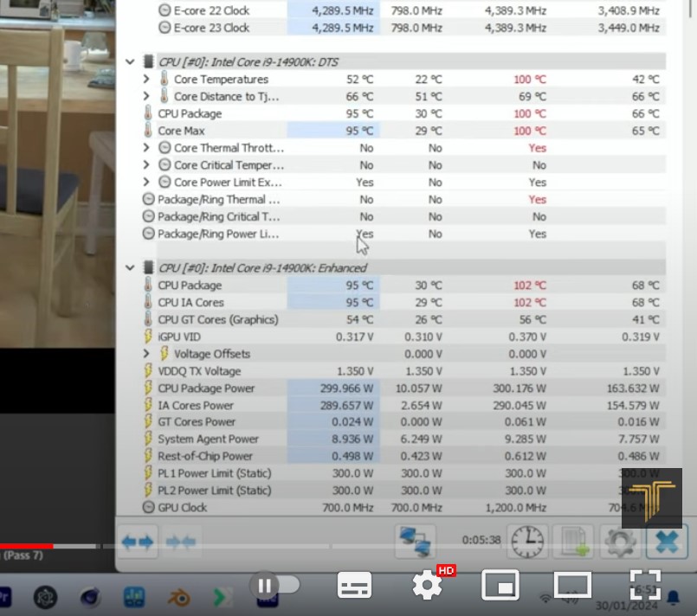Expand Core Critical Temper... row
The width and height of the screenshot is (697, 616).
click(x=145, y=164)
